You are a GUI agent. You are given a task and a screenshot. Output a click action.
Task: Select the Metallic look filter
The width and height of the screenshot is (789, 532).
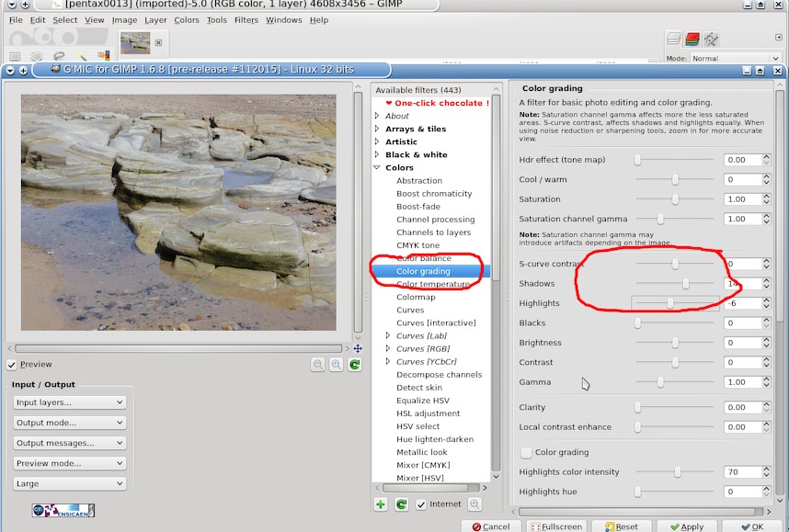(x=422, y=452)
